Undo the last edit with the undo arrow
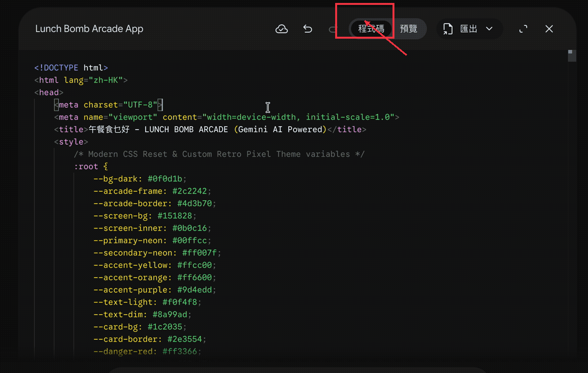Screen dimensions: 588x373 [308, 29]
